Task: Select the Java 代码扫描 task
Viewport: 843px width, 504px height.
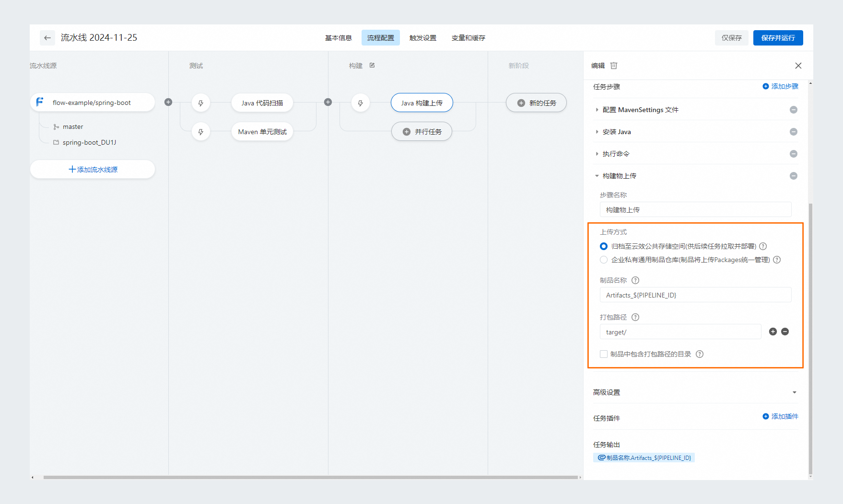Action: pos(262,103)
